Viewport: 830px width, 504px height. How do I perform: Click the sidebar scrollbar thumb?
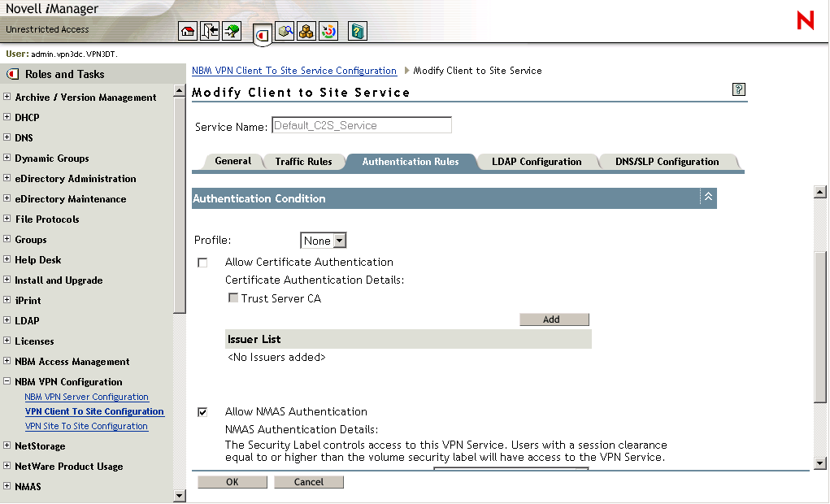pyautogui.click(x=180, y=205)
